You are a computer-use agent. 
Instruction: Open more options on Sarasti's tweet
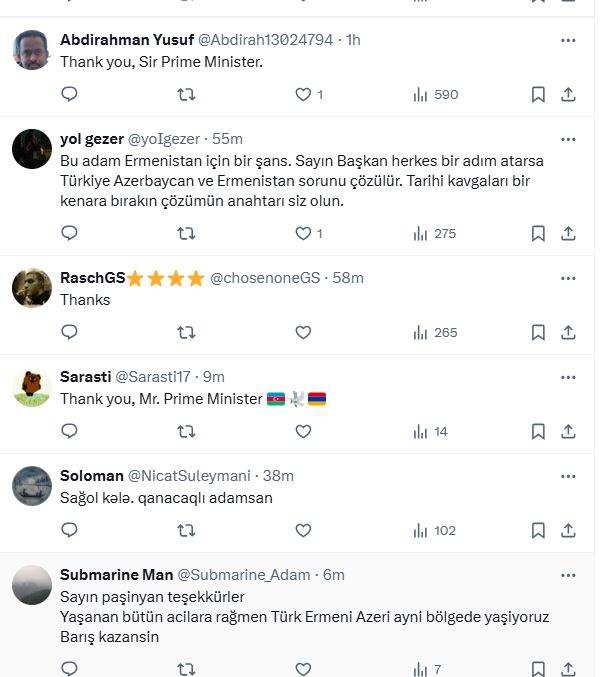[568, 377]
